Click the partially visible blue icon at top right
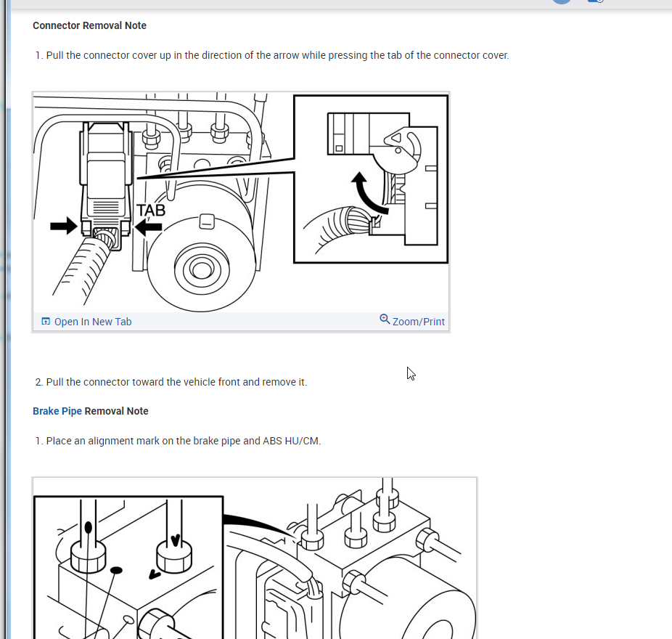This screenshot has height=639, width=672. 596,1
